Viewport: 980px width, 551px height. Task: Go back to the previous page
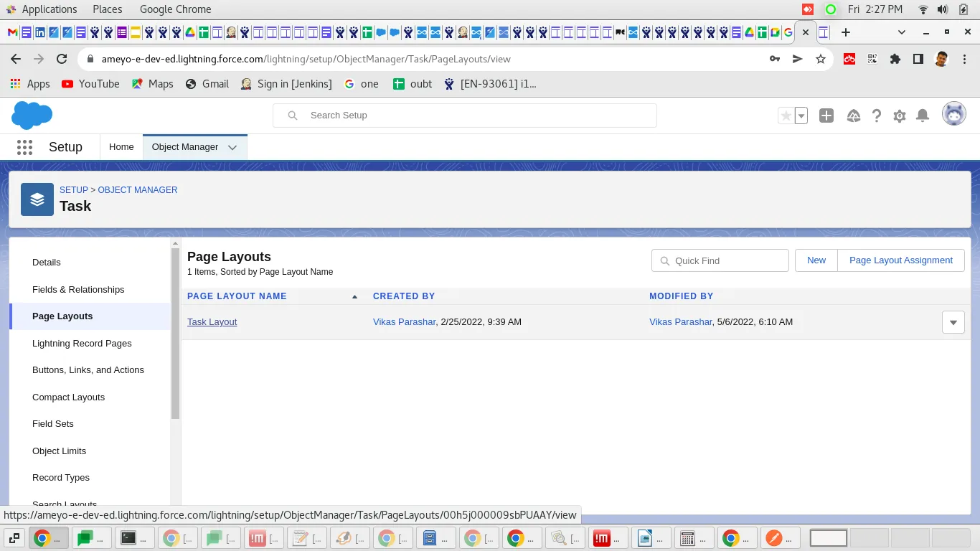click(x=16, y=59)
